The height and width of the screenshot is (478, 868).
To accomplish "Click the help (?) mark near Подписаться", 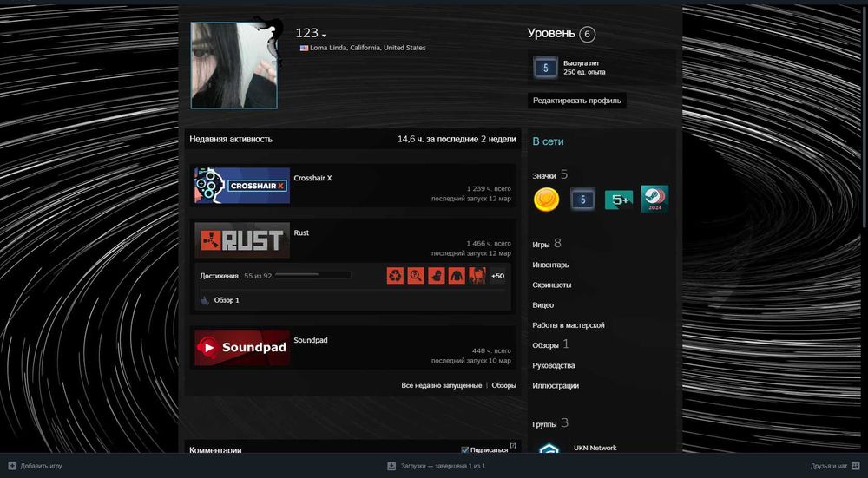I will point(513,445).
